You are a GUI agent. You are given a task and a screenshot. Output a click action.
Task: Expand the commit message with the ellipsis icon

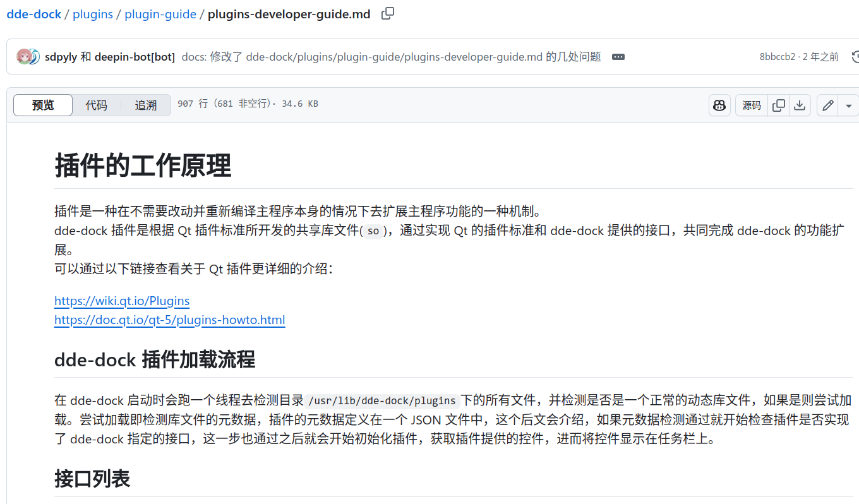tap(618, 57)
